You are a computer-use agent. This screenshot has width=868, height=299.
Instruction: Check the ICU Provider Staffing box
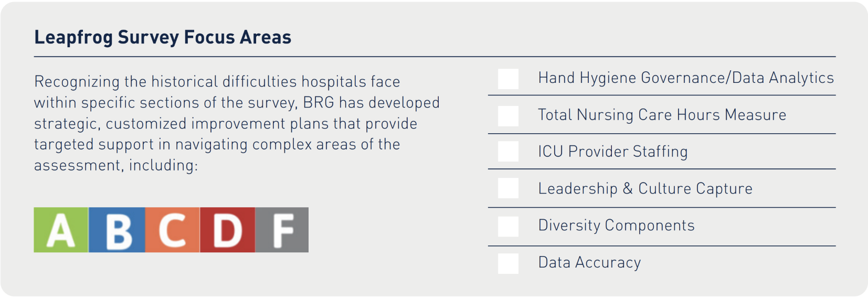(508, 152)
